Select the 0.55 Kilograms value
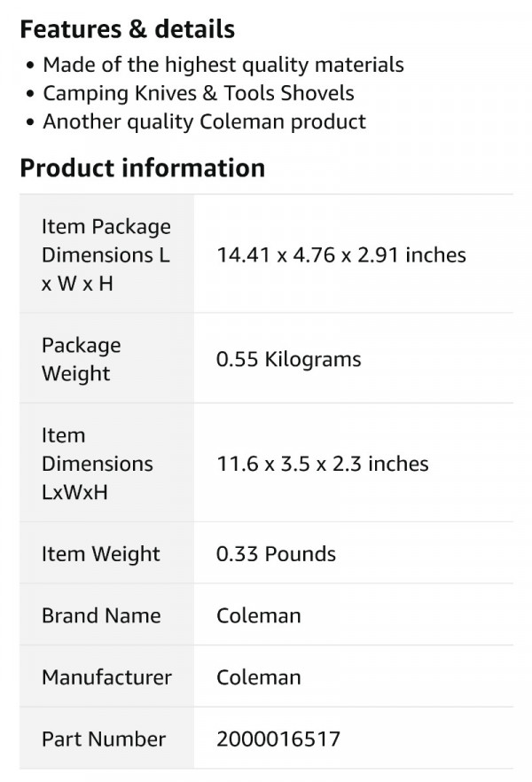 pyautogui.click(x=288, y=359)
